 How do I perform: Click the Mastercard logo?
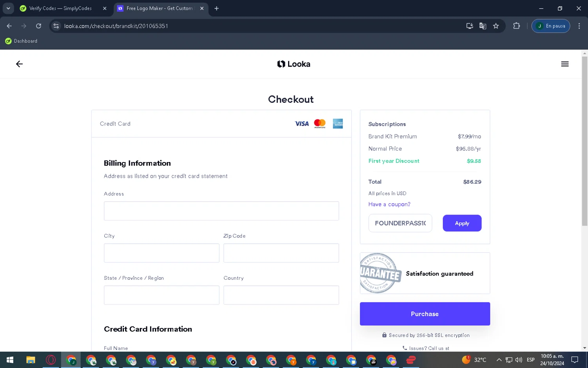tap(320, 124)
